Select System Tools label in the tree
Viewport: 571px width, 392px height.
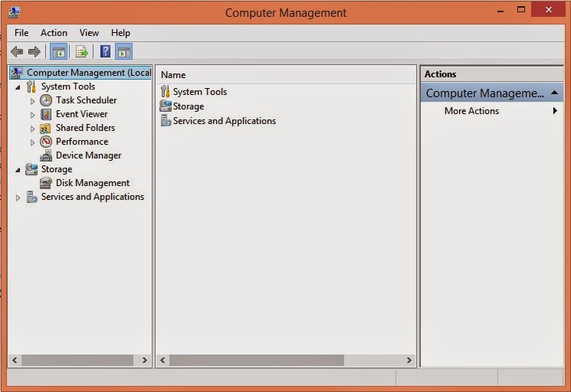[x=68, y=87]
